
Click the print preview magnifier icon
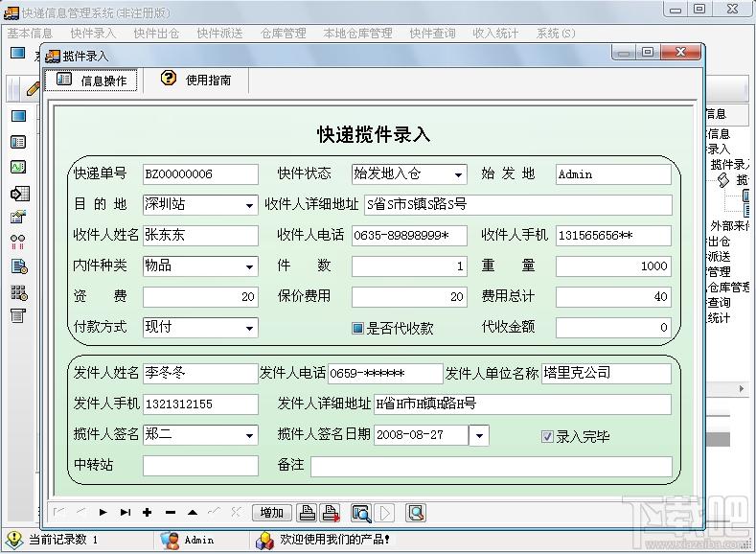361,513
